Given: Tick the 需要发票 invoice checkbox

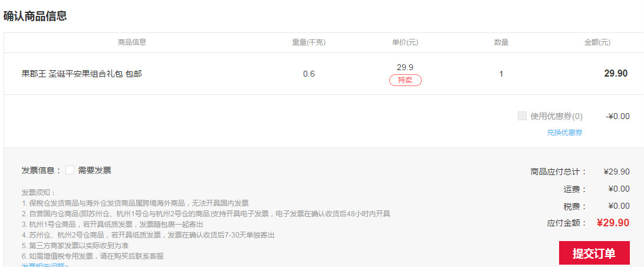Looking at the screenshot, I should pyautogui.click(x=70, y=170).
